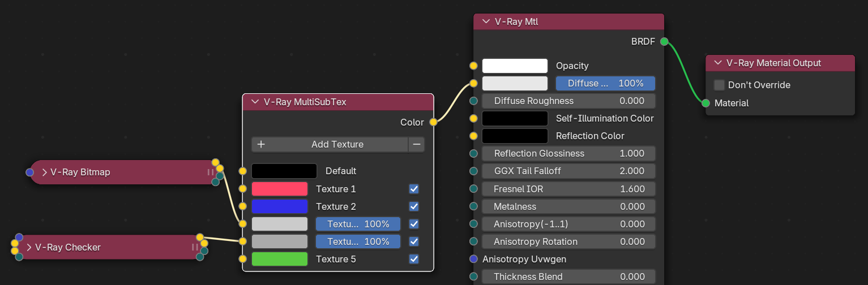The image size is (868, 285).
Task: Click the Metalness value field
Action: [x=568, y=206]
